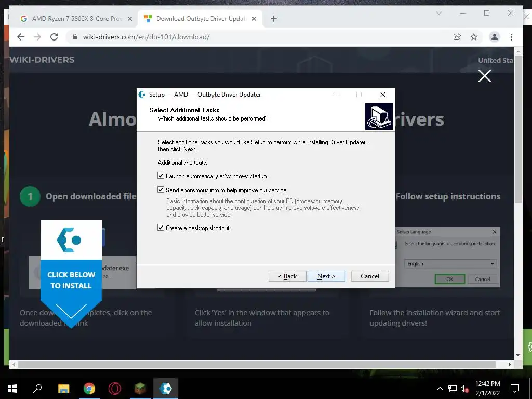View site lock security info

(75, 37)
